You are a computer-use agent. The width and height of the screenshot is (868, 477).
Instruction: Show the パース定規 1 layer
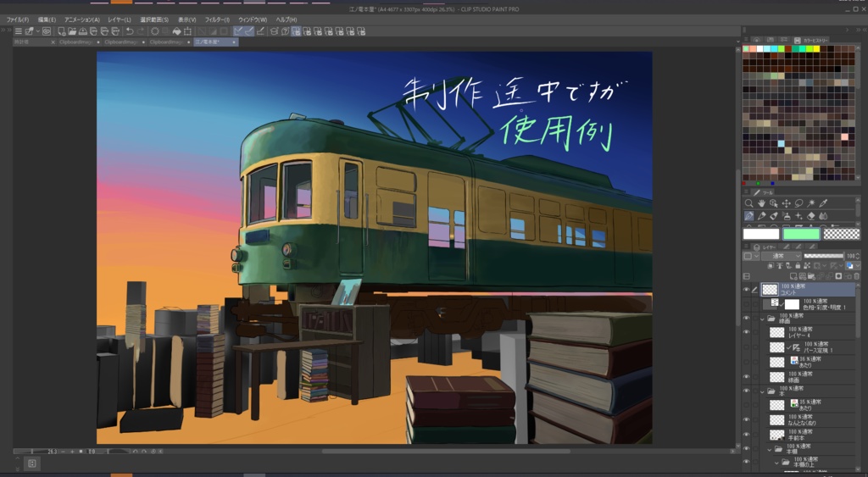click(746, 347)
